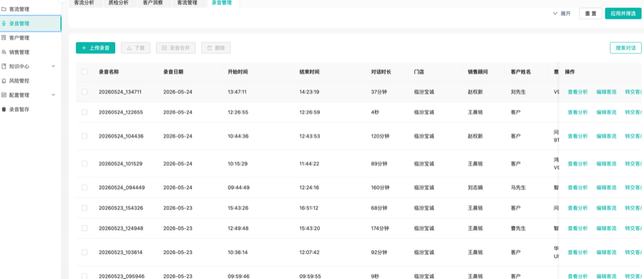Screen dimensions: 644x279
Task: Click customer name 曹先生
Action: tap(518, 228)
